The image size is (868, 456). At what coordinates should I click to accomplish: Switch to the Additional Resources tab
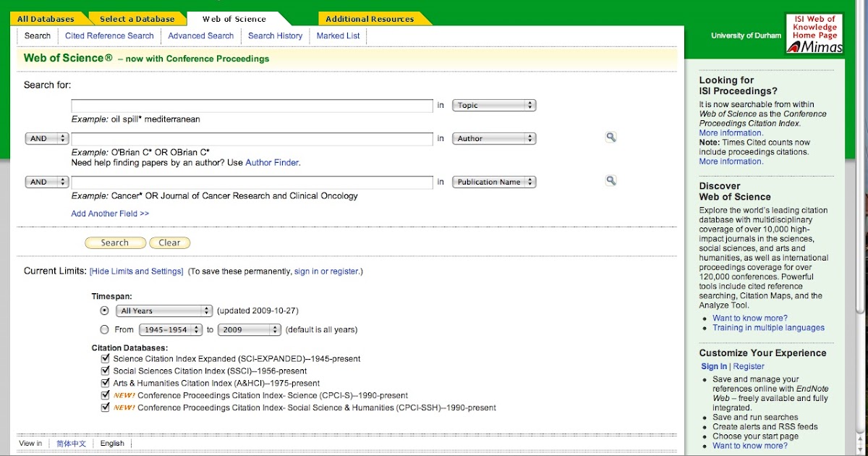click(x=370, y=19)
